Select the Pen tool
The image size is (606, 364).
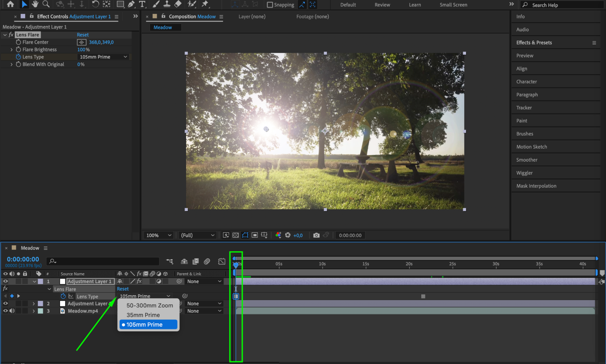pos(131,4)
